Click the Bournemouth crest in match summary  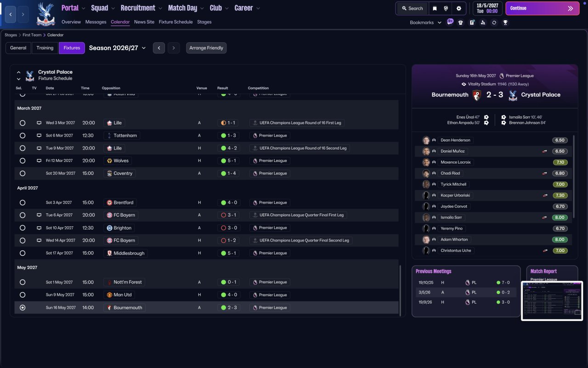pos(477,95)
